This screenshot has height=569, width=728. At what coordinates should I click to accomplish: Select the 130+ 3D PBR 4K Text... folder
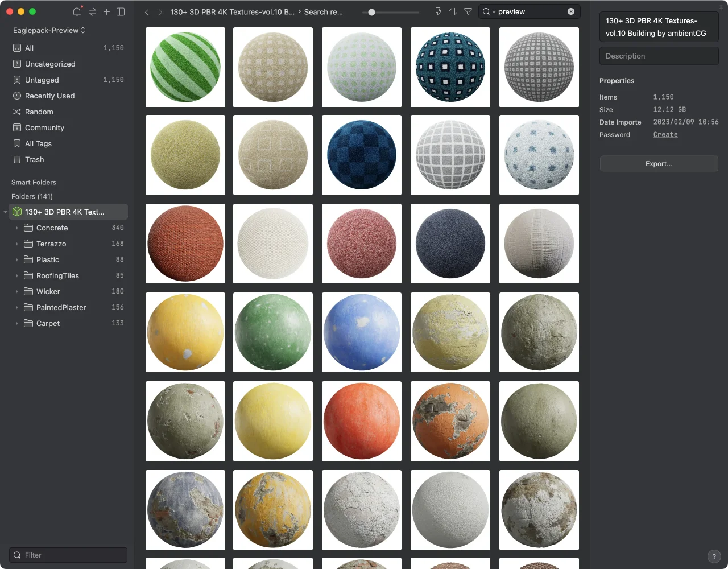point(68,212)
